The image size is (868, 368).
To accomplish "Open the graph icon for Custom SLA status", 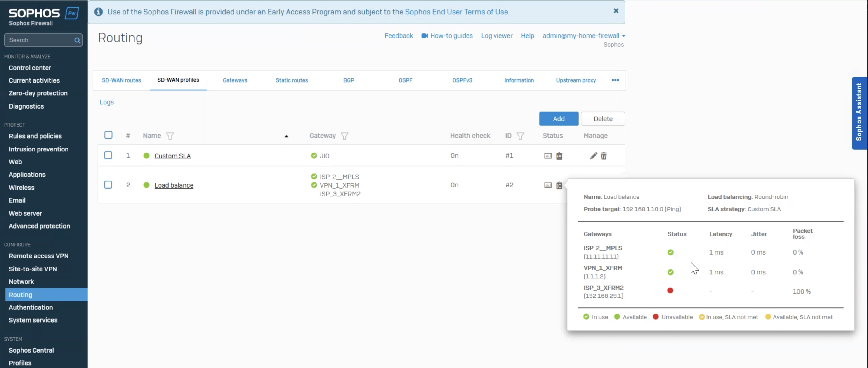I will coord(548,156).
